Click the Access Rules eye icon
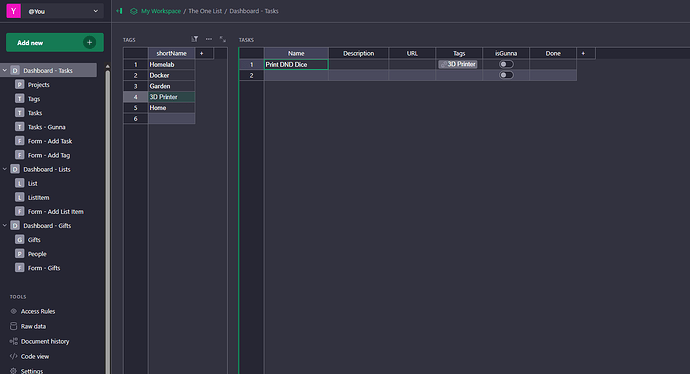Screen dimensions: 690x374 (x=13, y=311)
